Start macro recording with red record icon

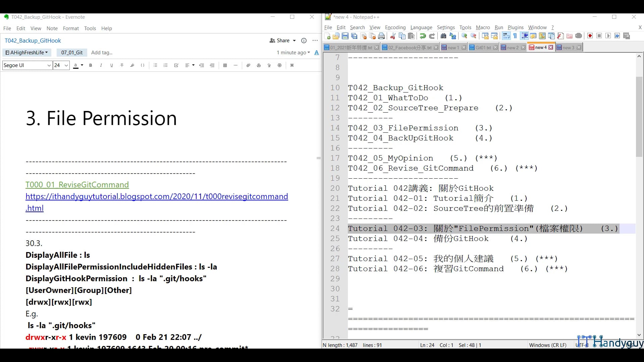(590, 36)
